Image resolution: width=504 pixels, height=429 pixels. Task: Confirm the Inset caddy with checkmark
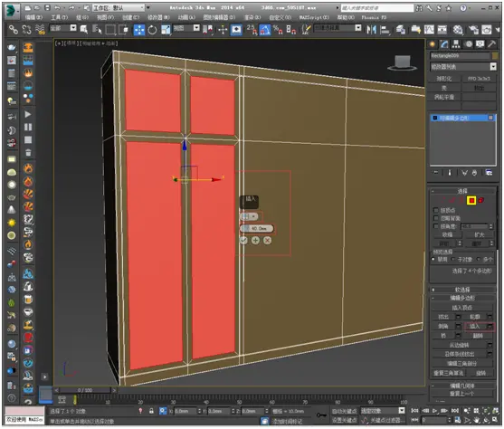click(243, 241)
